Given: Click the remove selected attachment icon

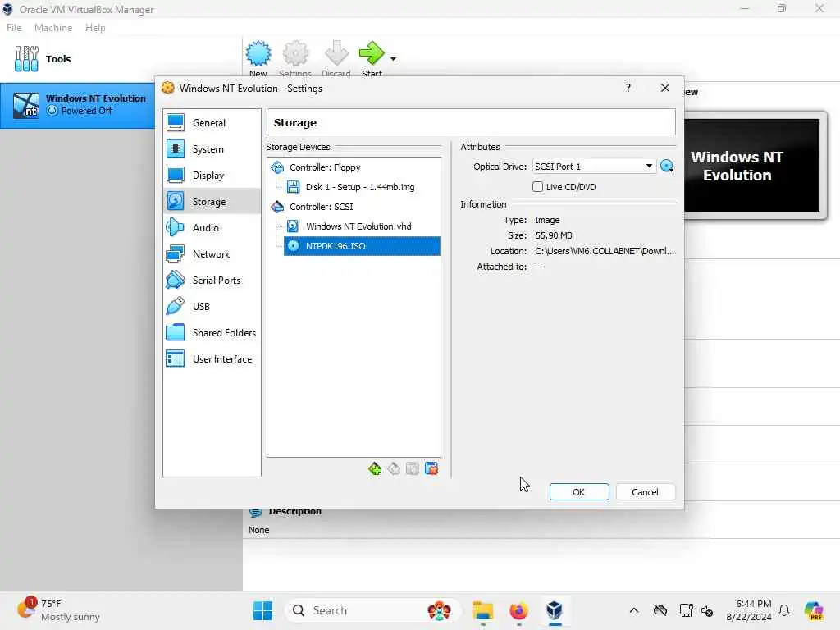Looking at the screenshot, I should pyautogui.click(x=431, y=468).
